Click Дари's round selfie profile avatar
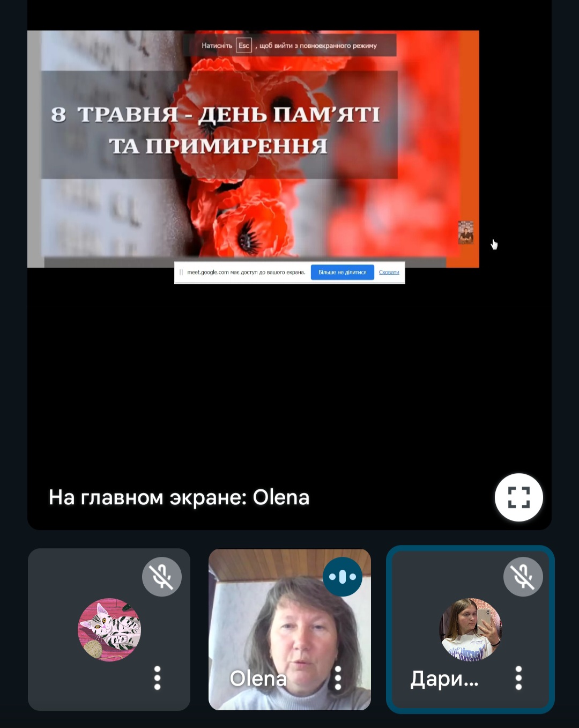The height and width of the screenshot is (728, 579). point(471,630)
